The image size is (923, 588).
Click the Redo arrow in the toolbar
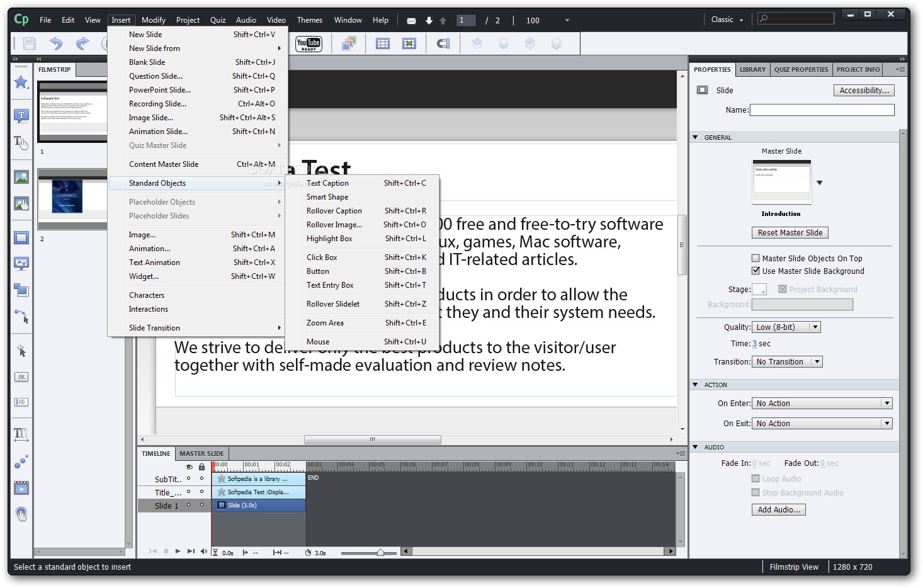pos(82,43)
